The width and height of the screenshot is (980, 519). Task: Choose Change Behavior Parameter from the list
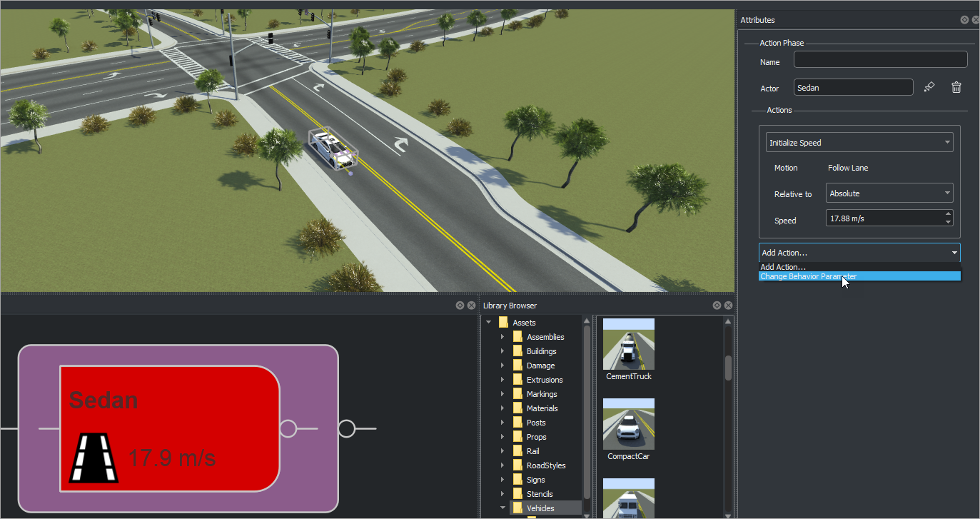[x=809, y=276]
